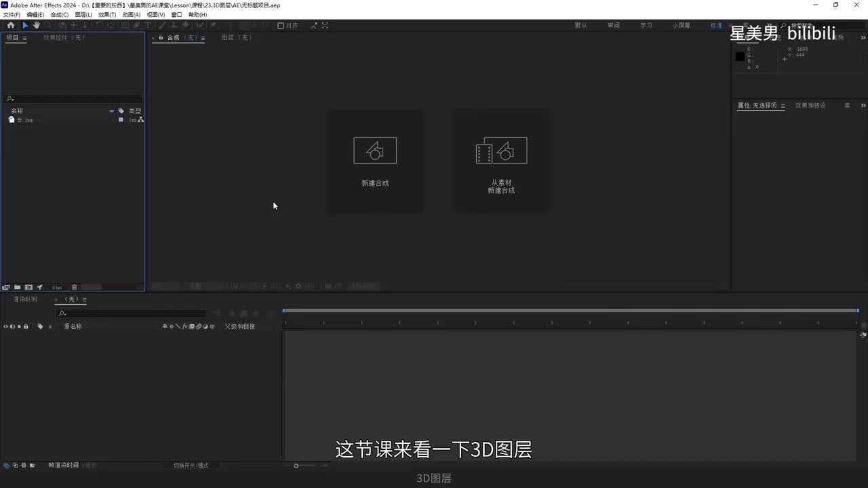The height and width of the screenshot is (488, 868).
Task: Click the 新建合成 button label
Action: (x=375, y=183)
